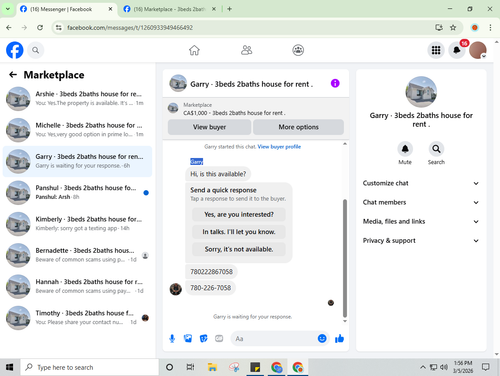500x376 pixels.
Task: Open the sticker picker icon
Action: point(203,339)
